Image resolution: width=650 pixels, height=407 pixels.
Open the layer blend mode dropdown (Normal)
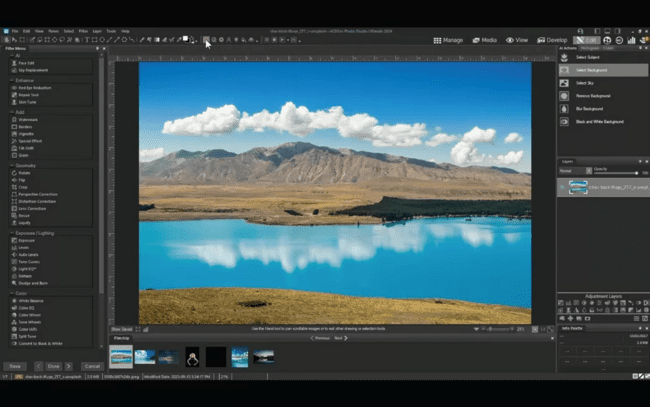[x=576, y=171]
